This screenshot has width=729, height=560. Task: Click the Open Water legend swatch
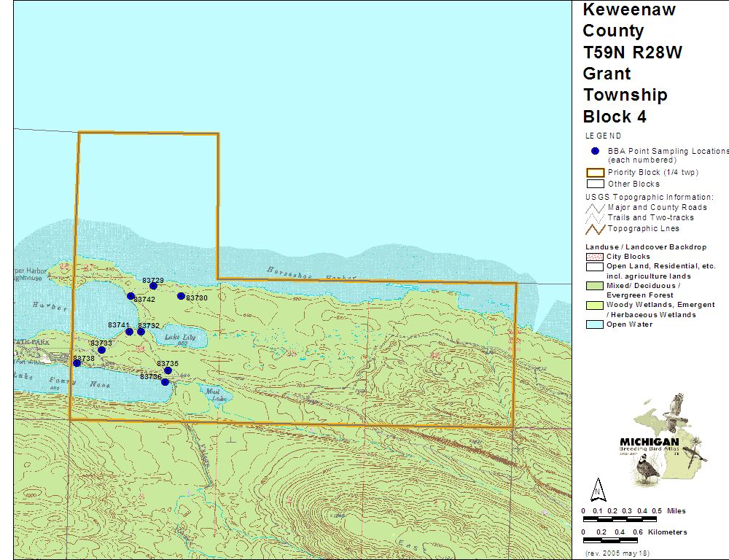pyautogui.click(x=595, y=324)
